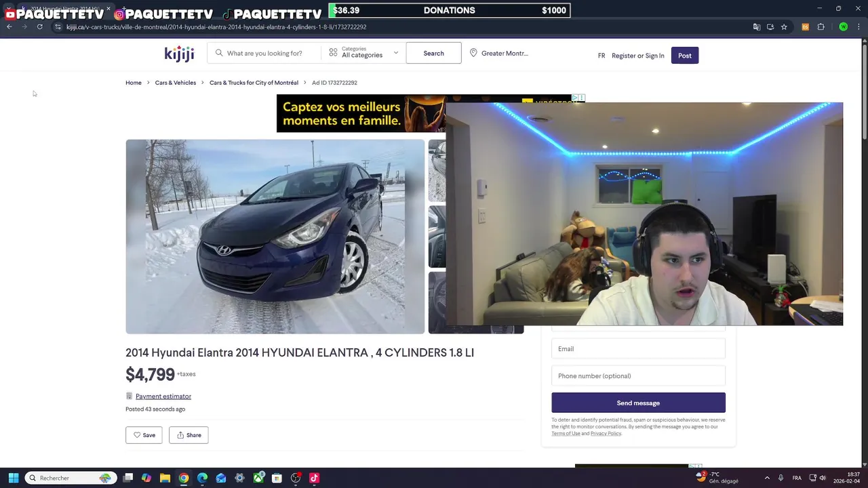Click the Kijiji Search button
This screenshot has width=868, height=488.
433,53
